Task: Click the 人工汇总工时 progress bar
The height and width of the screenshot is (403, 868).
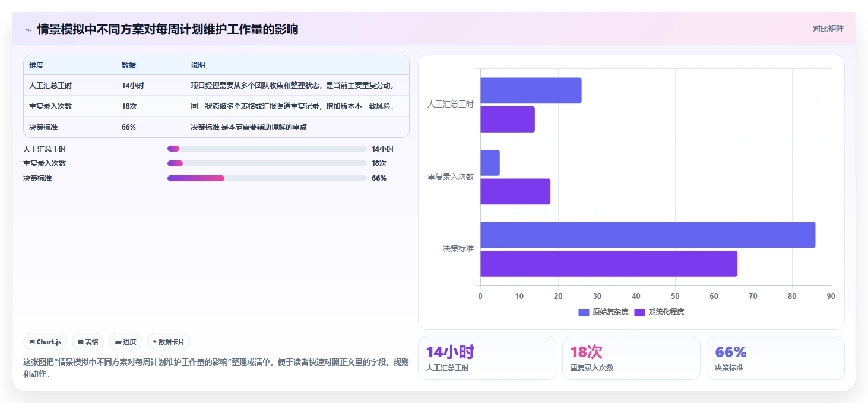Action: pos(267,149)
